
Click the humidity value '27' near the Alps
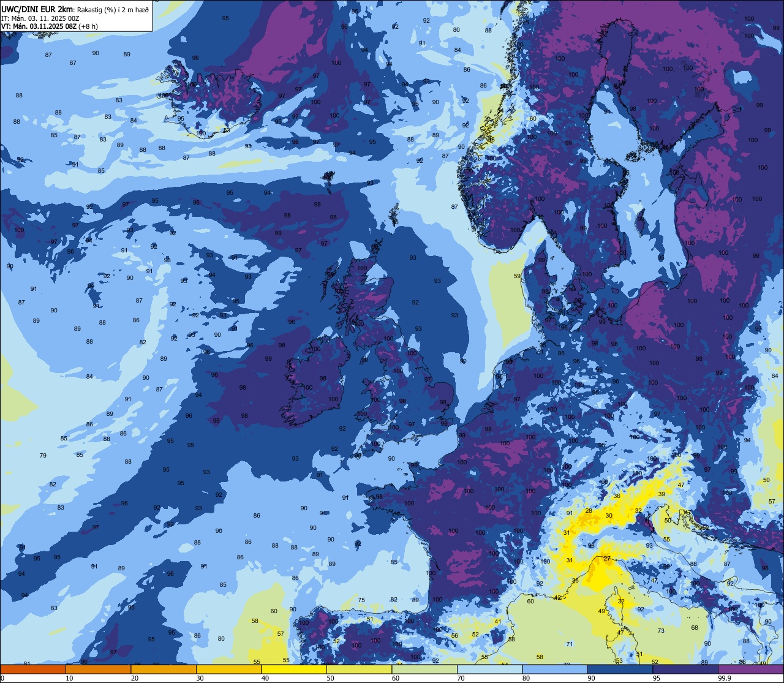(607, 559)
